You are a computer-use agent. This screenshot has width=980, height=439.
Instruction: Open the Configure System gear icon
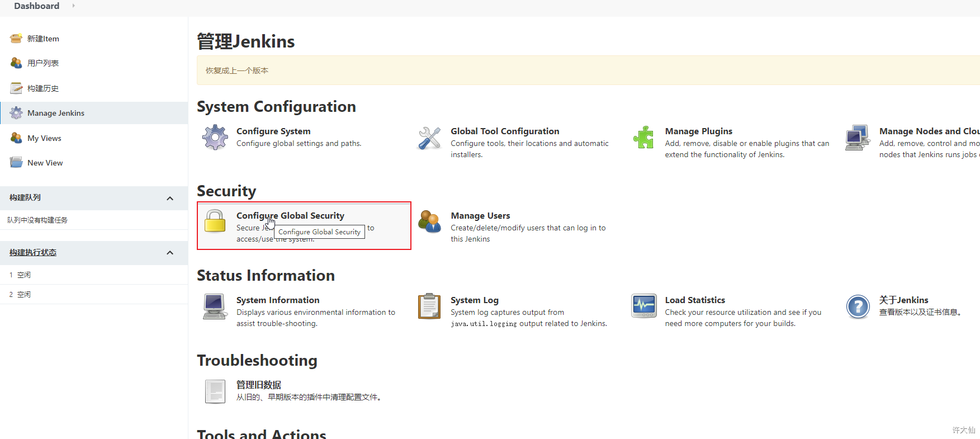click(x=215, y=137)
